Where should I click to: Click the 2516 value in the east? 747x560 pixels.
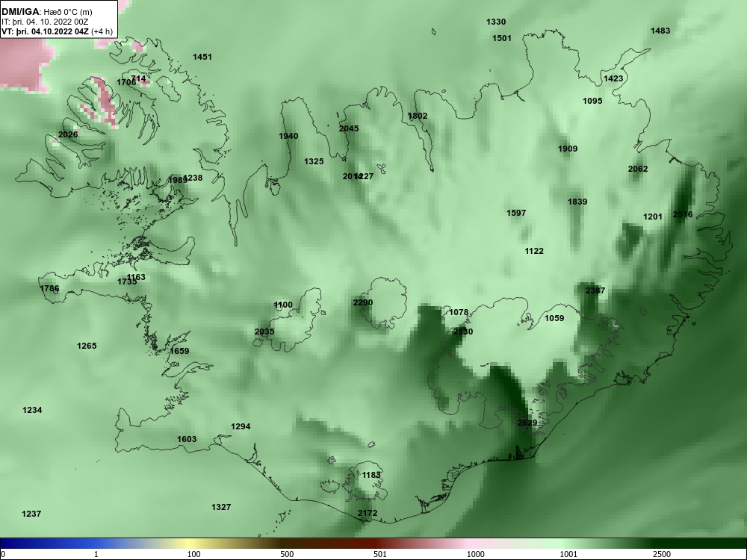tap(683, 214)
